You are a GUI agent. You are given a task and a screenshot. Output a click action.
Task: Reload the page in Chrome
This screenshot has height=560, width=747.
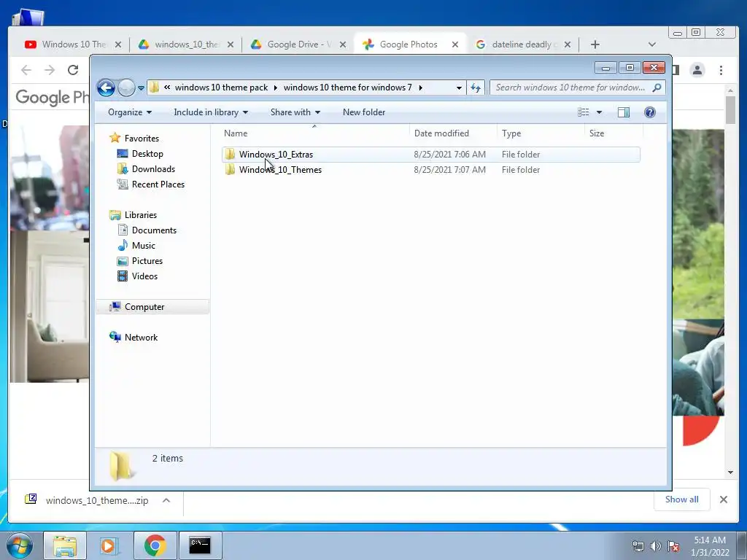point(73,70)
